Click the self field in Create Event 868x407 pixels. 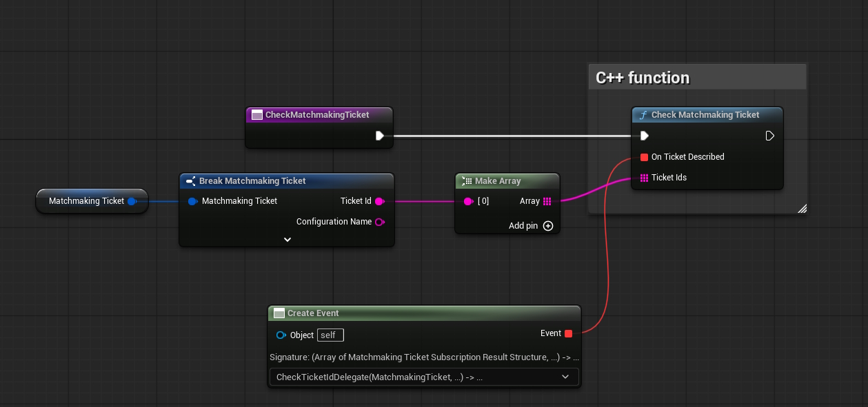(x=330, y=335)
